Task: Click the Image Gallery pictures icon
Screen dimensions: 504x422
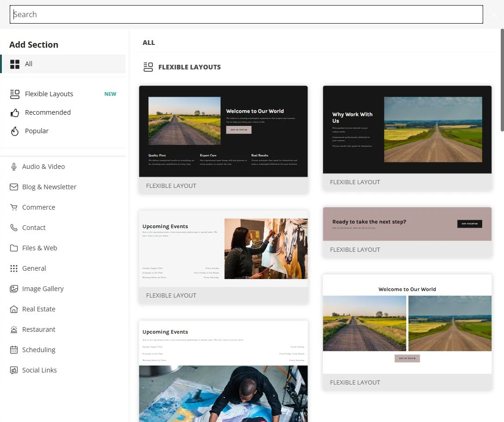Action: coord(14,289)
